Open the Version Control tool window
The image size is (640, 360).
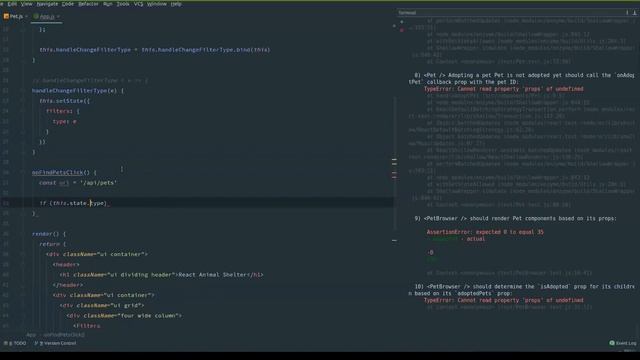tap(56, 343)
